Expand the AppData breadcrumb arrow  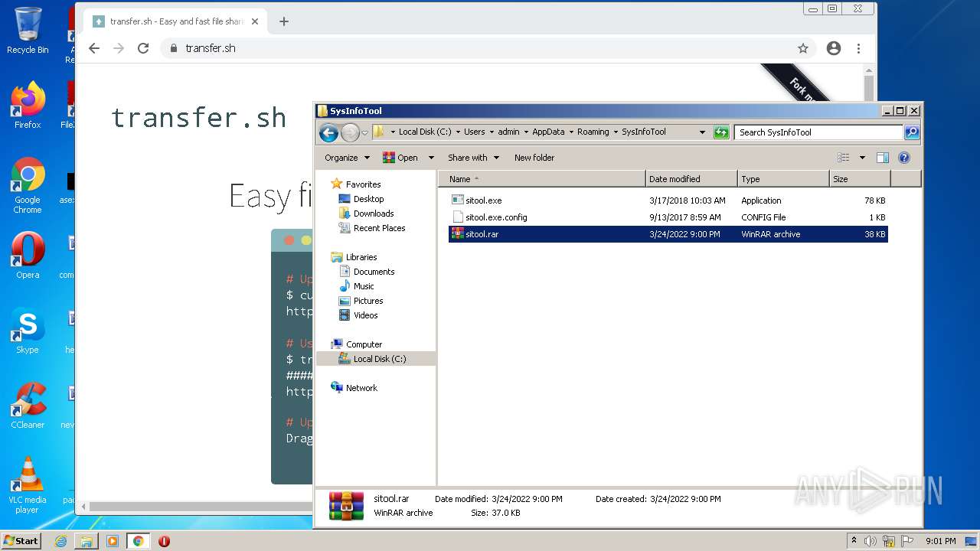point(570,132)
